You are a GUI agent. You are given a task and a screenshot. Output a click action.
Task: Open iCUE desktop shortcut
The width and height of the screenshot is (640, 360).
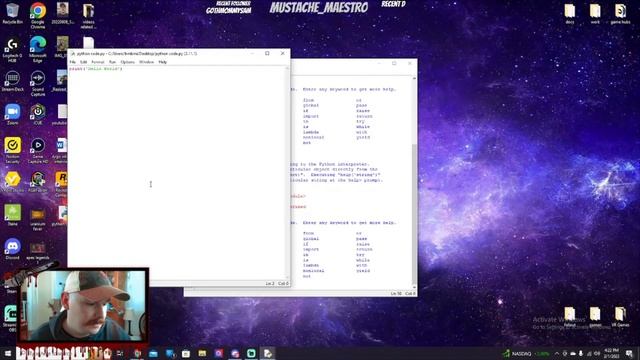pyautogui.click(x=38, y=115)
